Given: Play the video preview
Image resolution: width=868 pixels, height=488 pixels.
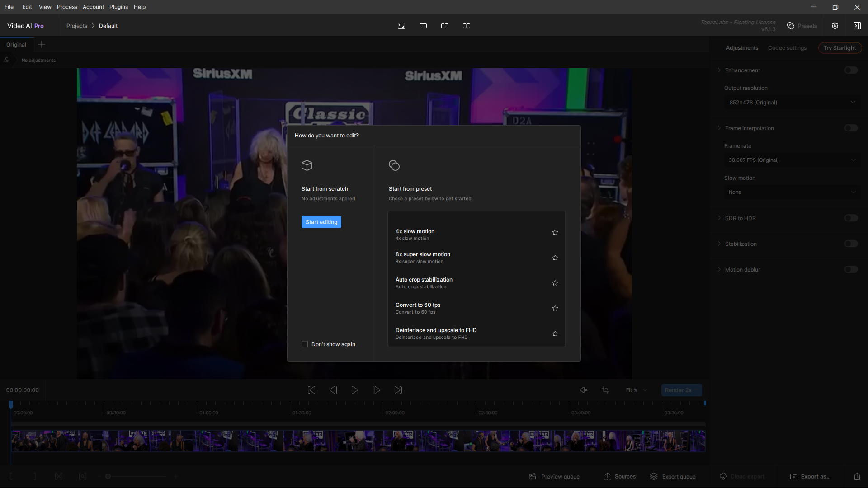Looking at the screenshot, I should 355,390.
